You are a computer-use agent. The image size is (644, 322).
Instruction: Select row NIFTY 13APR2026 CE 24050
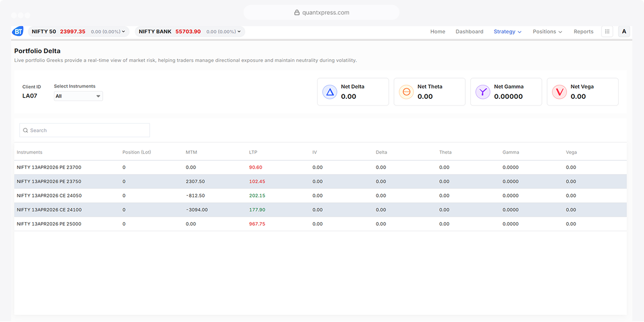click(x=321, y=196)
